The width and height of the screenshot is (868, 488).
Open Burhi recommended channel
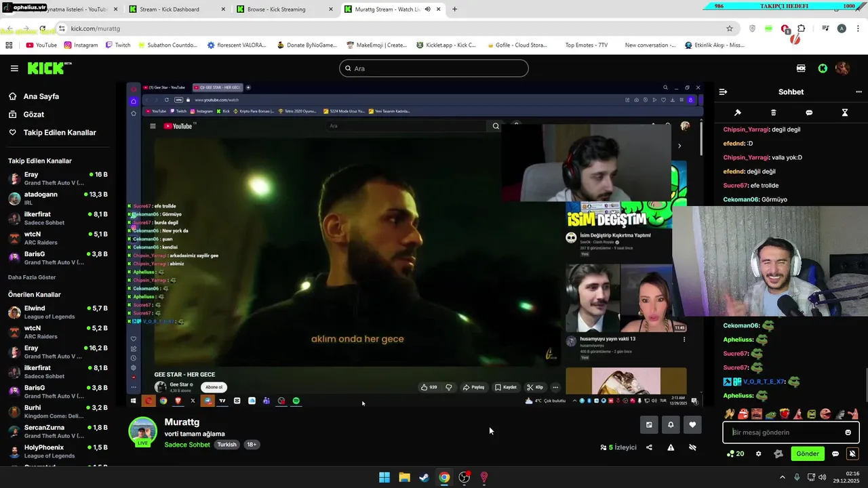click(x=58, y=411)
